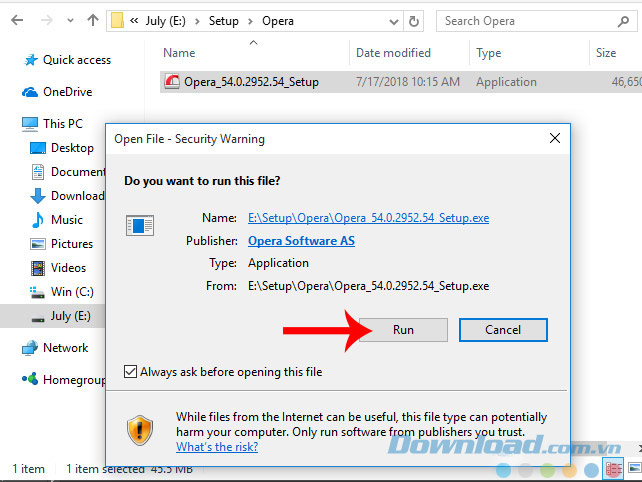Open the recent locations dropdown arrow
Image resolution: width=642 pixels, height=482 pixels.
click(70, 21)
